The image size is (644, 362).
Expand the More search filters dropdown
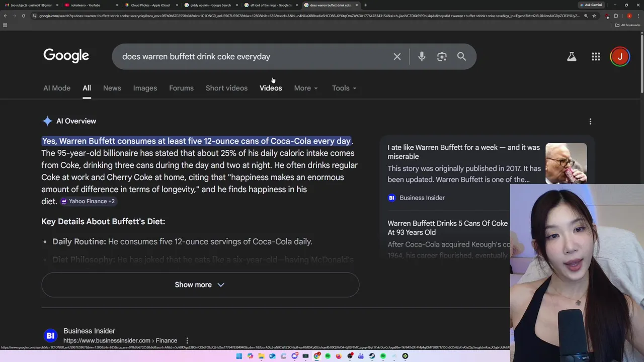coord(306,88)
